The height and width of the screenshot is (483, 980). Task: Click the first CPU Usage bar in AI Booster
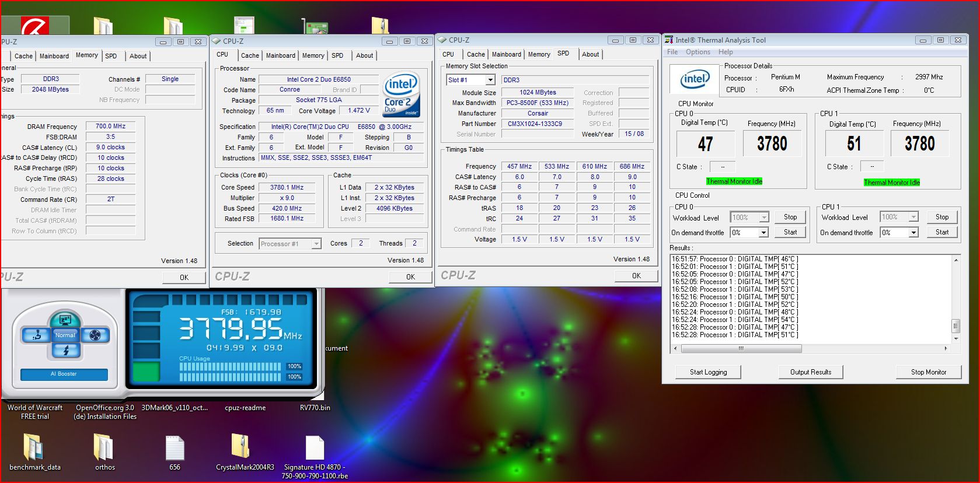[231, 367]
